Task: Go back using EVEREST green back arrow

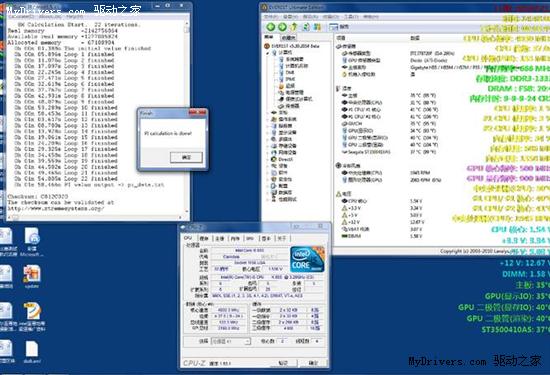Action: pos(270,27)
